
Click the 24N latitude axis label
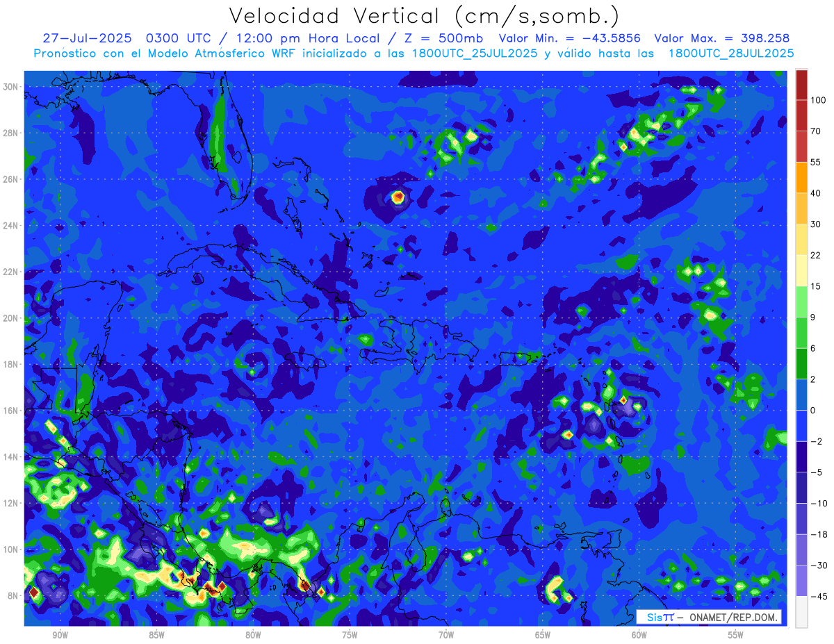click(x=12, y=225)
